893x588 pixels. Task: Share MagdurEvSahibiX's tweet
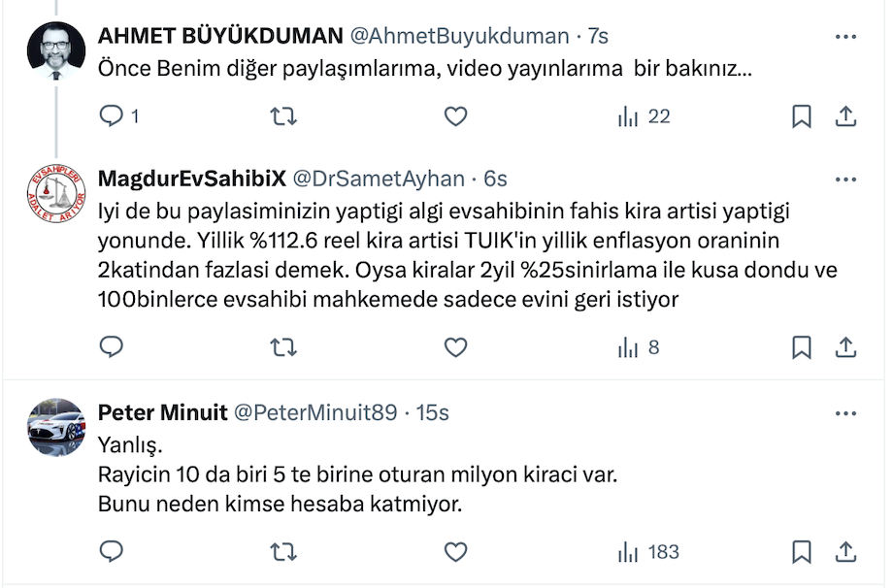tap(845, 346)
